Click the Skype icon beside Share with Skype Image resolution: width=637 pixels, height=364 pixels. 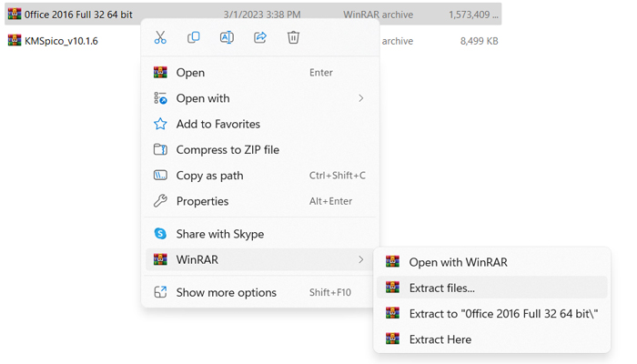[160, 234]
